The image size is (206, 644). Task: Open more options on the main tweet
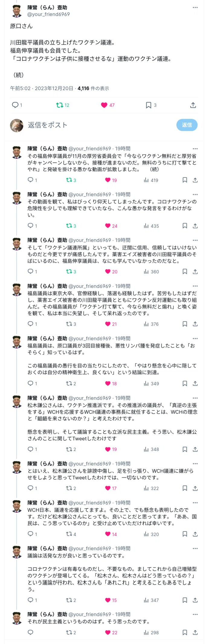[x=195, y=8]
